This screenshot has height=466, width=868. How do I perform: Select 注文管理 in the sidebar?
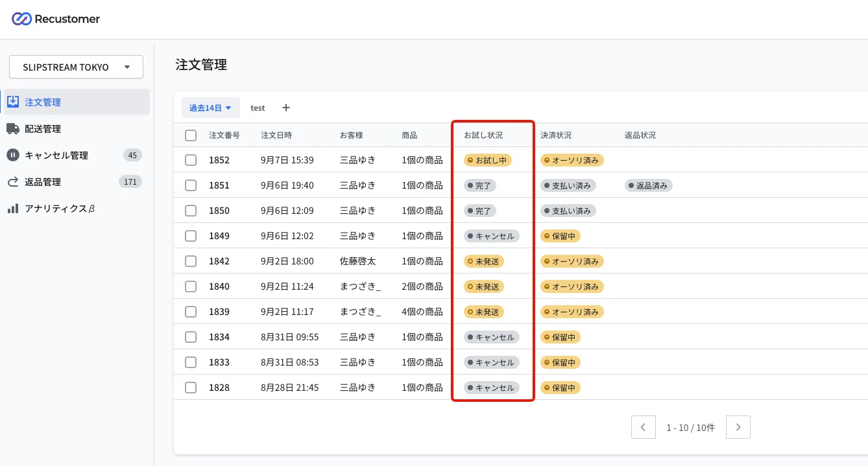pyautogui.click(x=75, y=102)
